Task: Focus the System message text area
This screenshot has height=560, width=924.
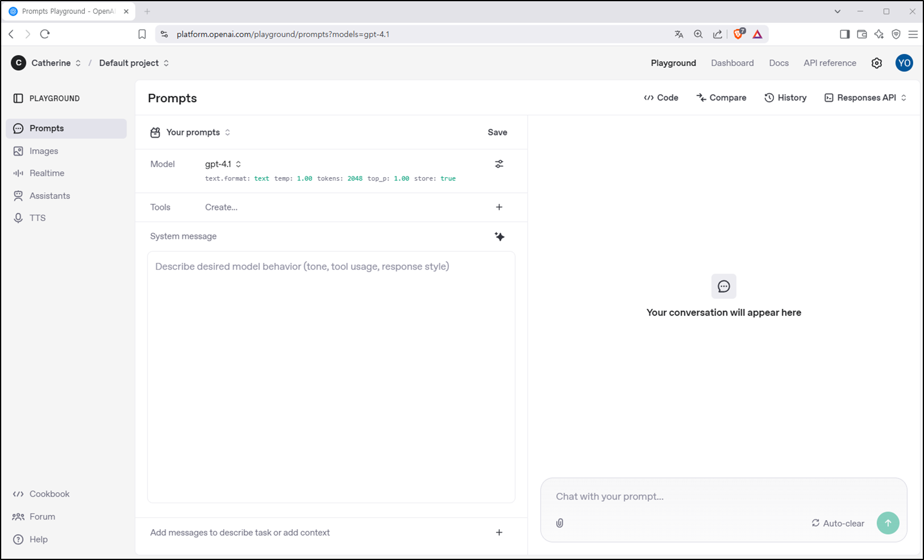Action: [331, 377]
